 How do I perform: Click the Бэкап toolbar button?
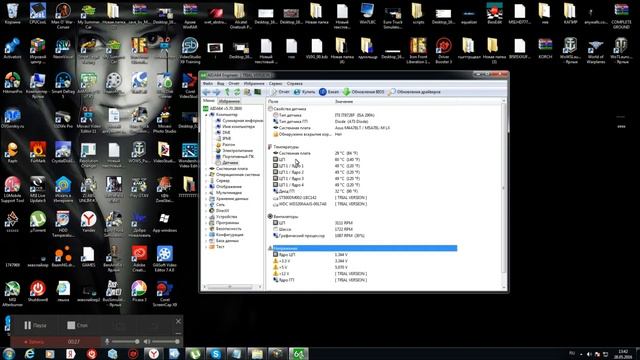point(329,92)
